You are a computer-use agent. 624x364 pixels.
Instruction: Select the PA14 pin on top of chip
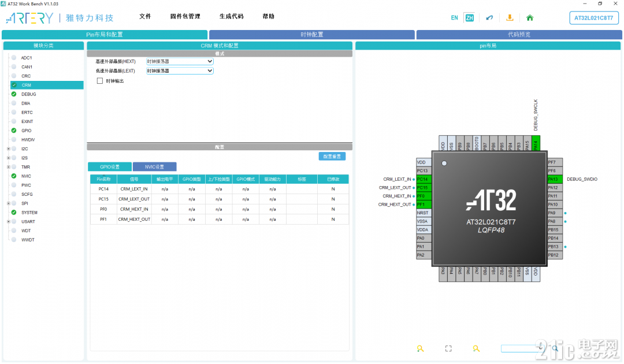click(x=536, y=143)
